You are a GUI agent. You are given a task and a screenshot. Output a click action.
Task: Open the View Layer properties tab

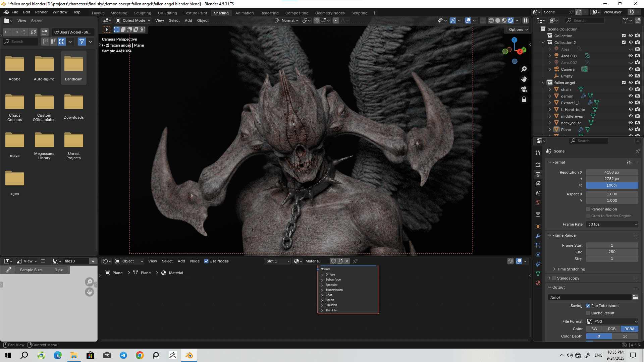(538, 183)
